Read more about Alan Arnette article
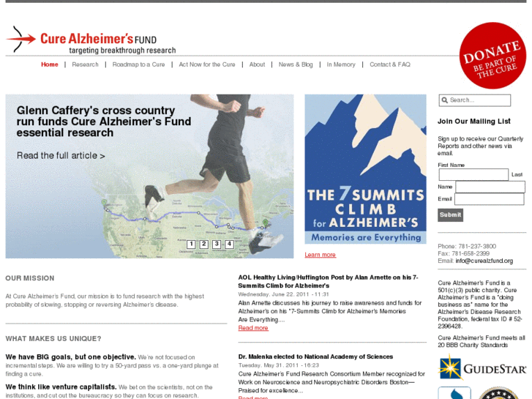The height and width of the screenshot is (399, 532). click(x=253, y=328)
